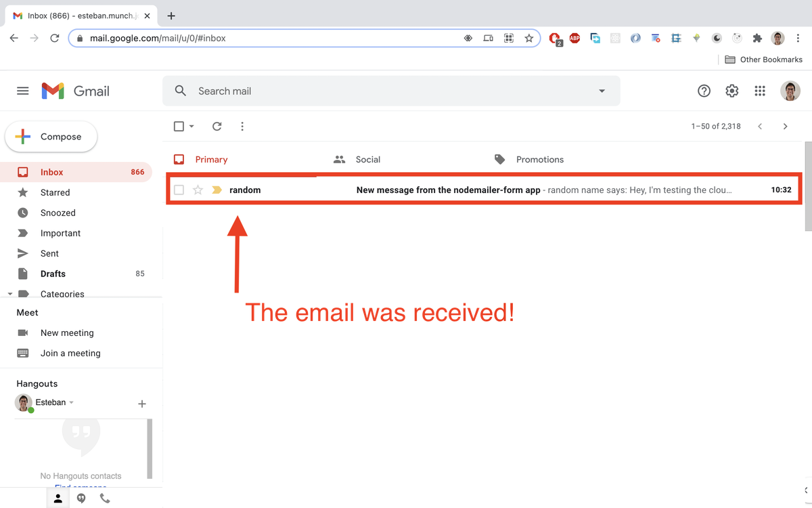Star the email from random

tap(198, 190)
